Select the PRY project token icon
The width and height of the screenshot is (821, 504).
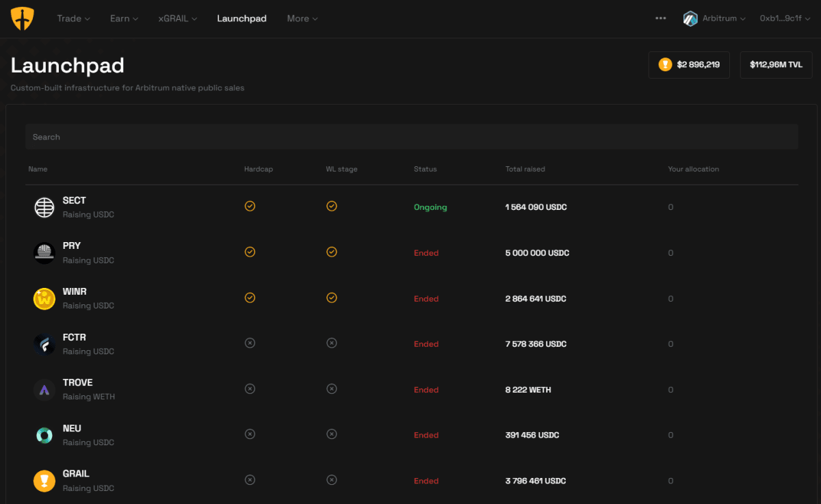pyautogui.click(x=44, y=253)
